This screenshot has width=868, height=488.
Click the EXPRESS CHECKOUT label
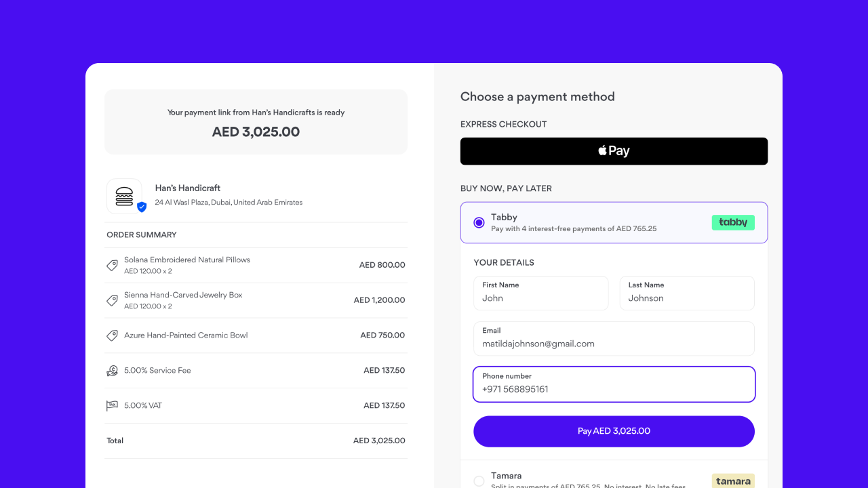tap(503, 124)
